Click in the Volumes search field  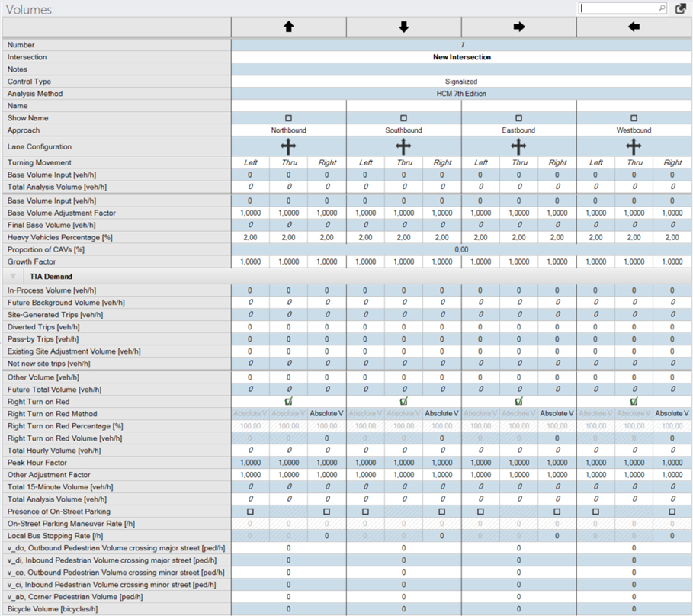pyautogui.click(x=618, y=8)
